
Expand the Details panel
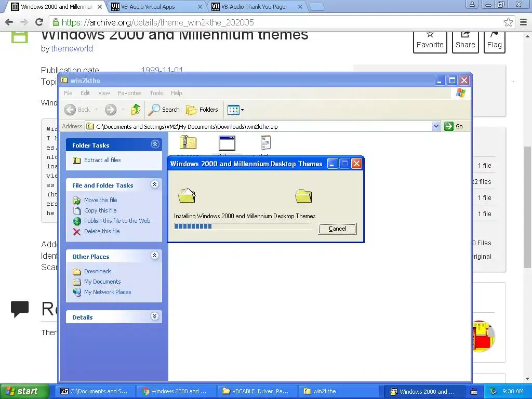(x=155, y=316)
